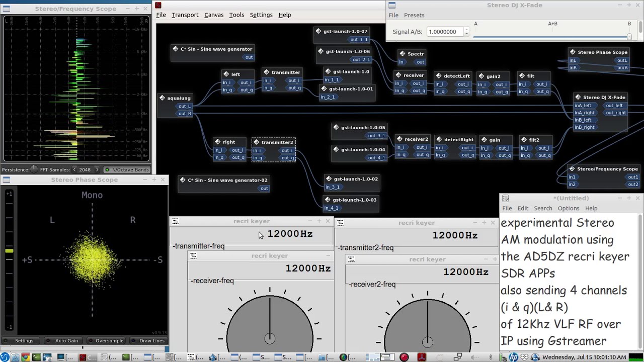Image resolution: width=644 pixels, height=362 pixels.
Task: Decrease FFT Samples with the left arrow
Action: coord(74,169)
